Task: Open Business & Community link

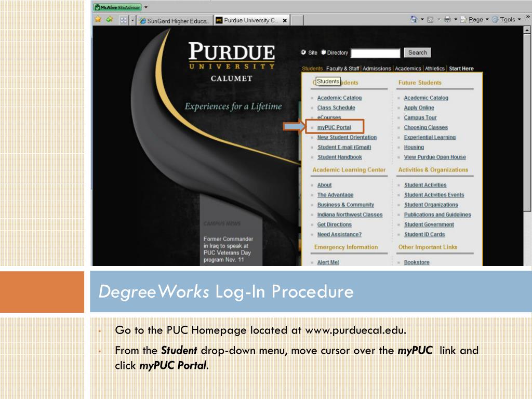Action: pos(345,205)
